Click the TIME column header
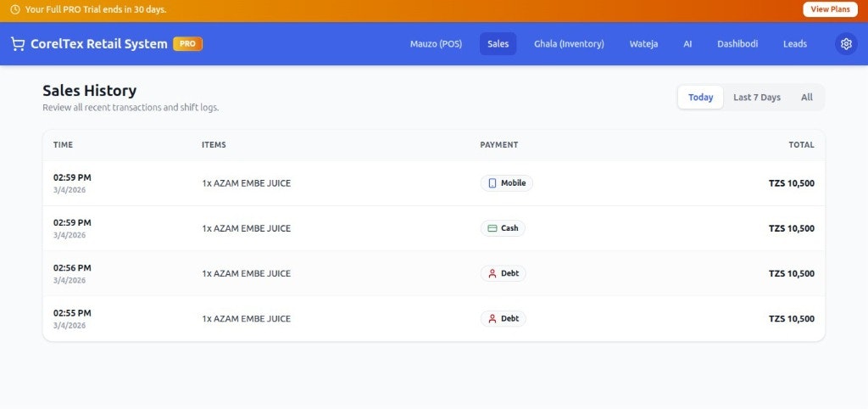The height and width of the screenshot is (409, 868). point(63,144)
